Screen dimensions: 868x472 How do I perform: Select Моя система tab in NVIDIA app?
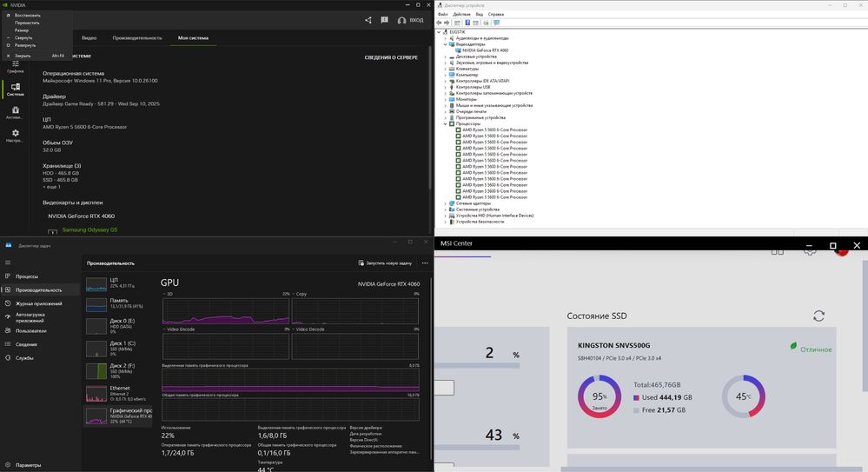click(x=193, y=37)
